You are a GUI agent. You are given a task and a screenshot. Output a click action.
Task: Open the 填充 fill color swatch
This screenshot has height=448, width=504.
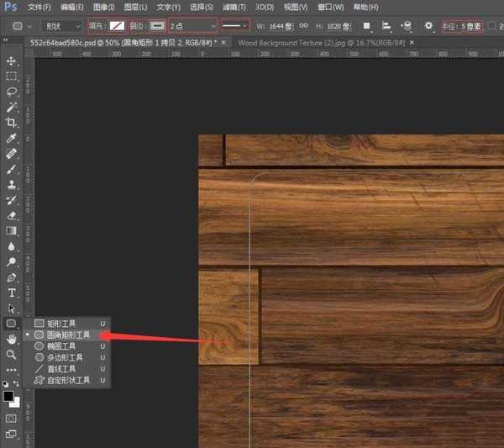(118, 26)
